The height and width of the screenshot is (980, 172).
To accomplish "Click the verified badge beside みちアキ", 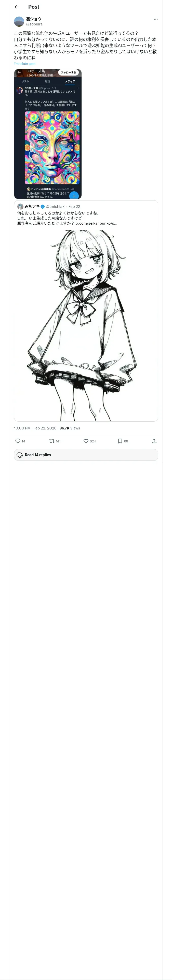I will click(43, 207).
